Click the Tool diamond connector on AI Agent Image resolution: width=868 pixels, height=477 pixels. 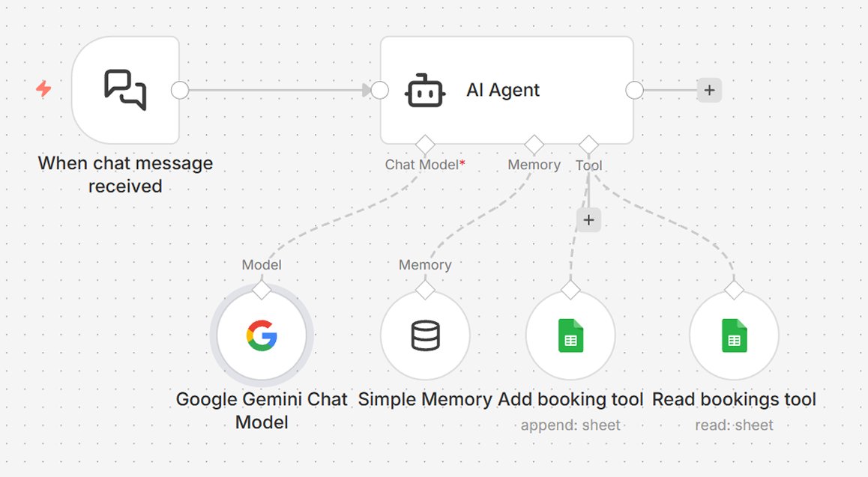pos(588,145)
